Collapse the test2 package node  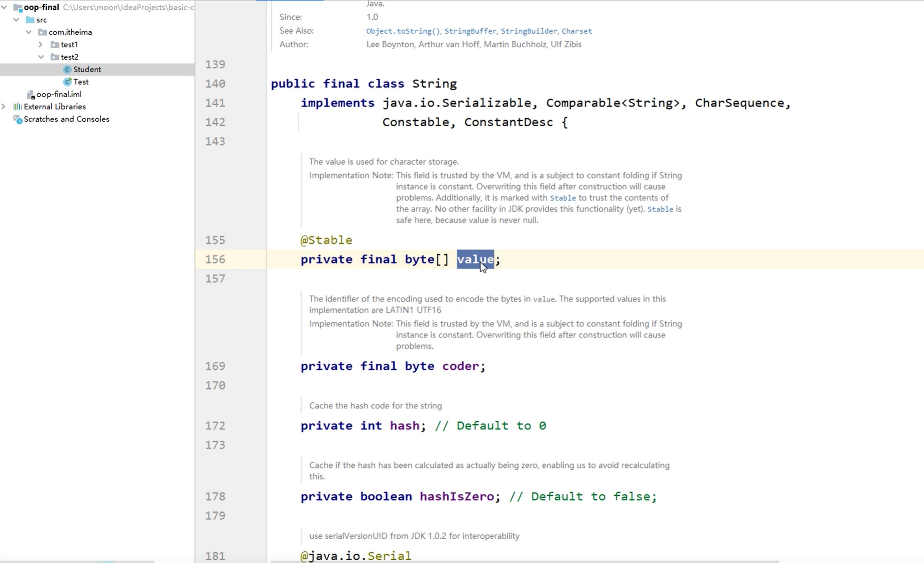tap(41, 57)
